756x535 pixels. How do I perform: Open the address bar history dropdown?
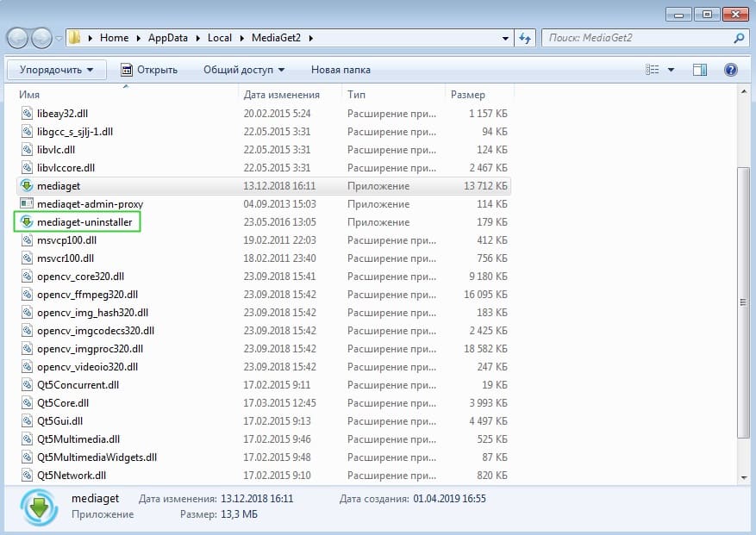[x=505, y=38]
